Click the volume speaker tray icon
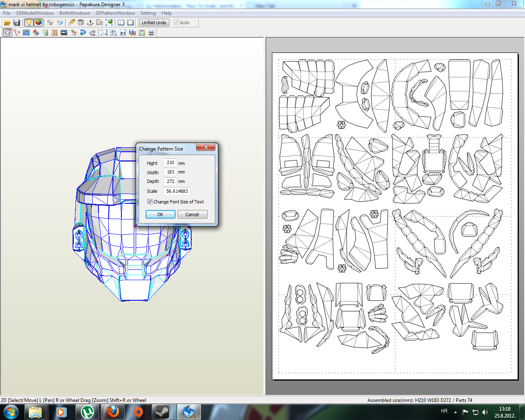Image resolution: width=525 pixels, height=420 pixels. (x=485, y=412)
